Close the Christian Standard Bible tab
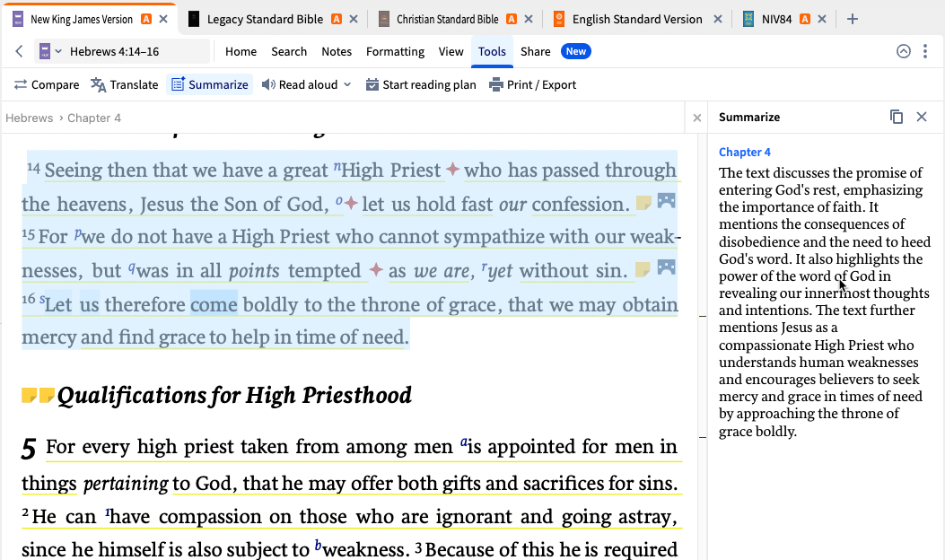This screenshot has height=560, width=945. coord(529,19)
